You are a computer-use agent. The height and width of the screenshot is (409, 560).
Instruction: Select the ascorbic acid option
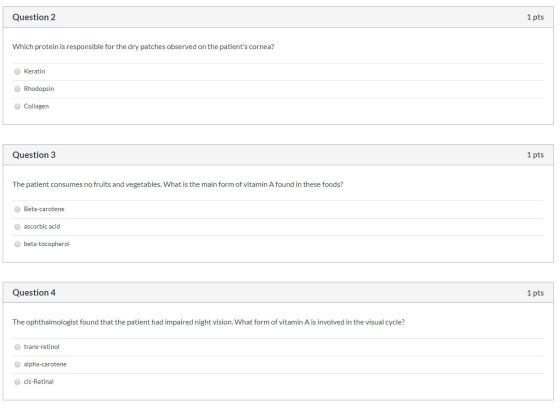pos(17,227)
